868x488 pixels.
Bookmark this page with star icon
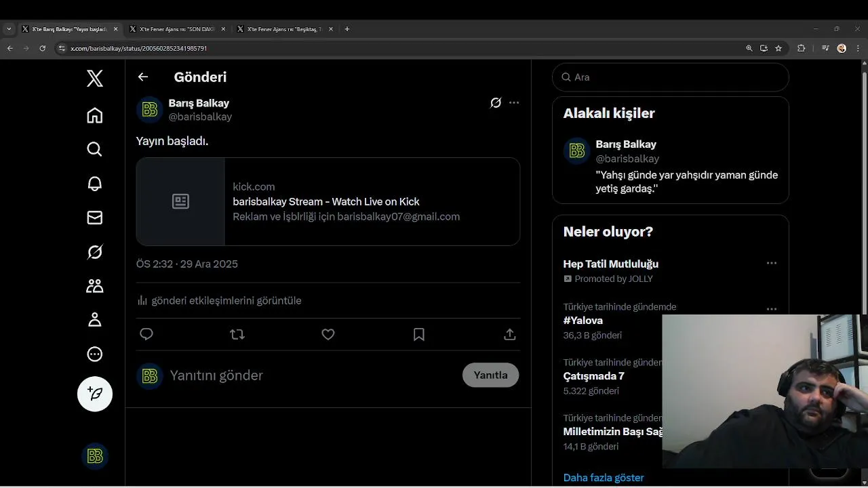point(778,48)
